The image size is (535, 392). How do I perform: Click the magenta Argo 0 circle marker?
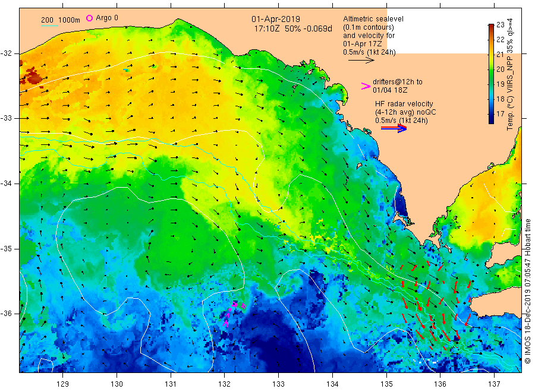(x=89, y=18)
